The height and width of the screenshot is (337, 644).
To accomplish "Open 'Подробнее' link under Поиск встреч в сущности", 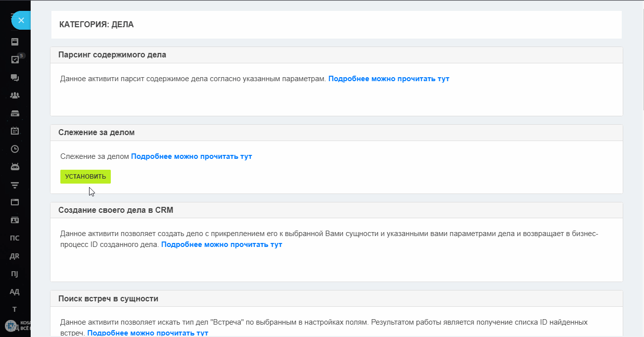I will point(147,333).
